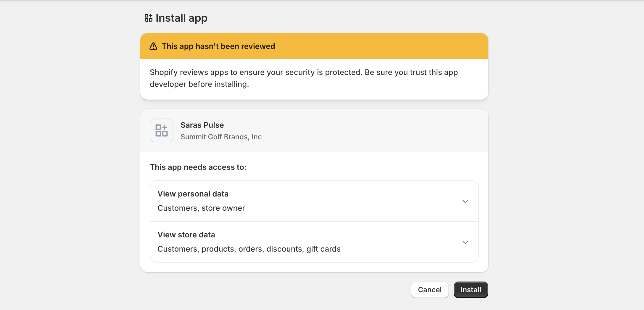The height and width of the screenshot is (310, 644).
Task: Click 'This app hasn't been reviewed' banner title
Action: click(218, 47)
